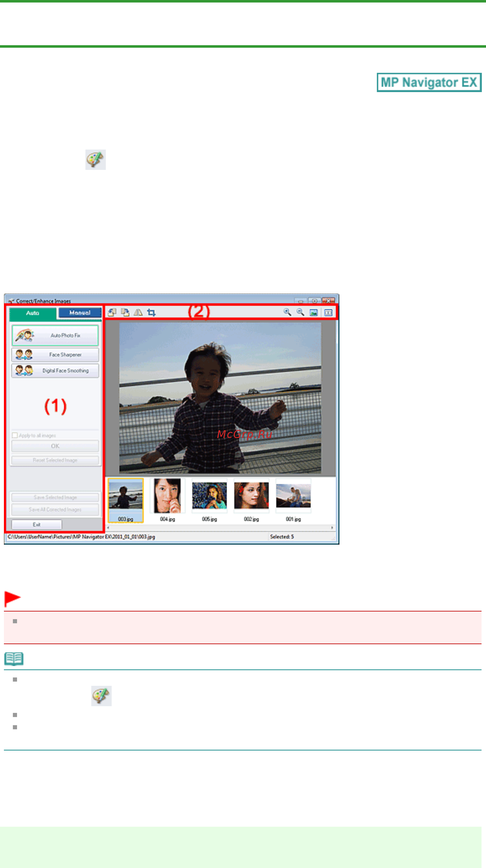This screenshot has width=486, height=868.
Task: Click the Exit button
Action: click(37, 524)
